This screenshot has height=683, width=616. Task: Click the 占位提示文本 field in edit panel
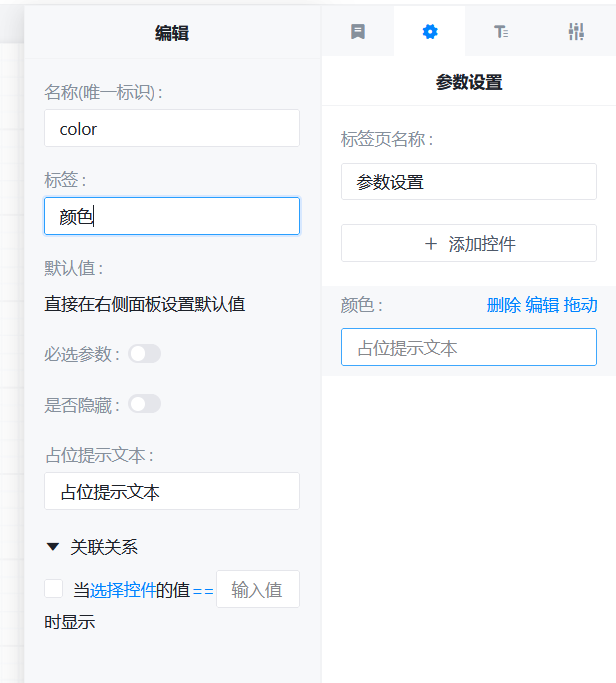(171, 492)
